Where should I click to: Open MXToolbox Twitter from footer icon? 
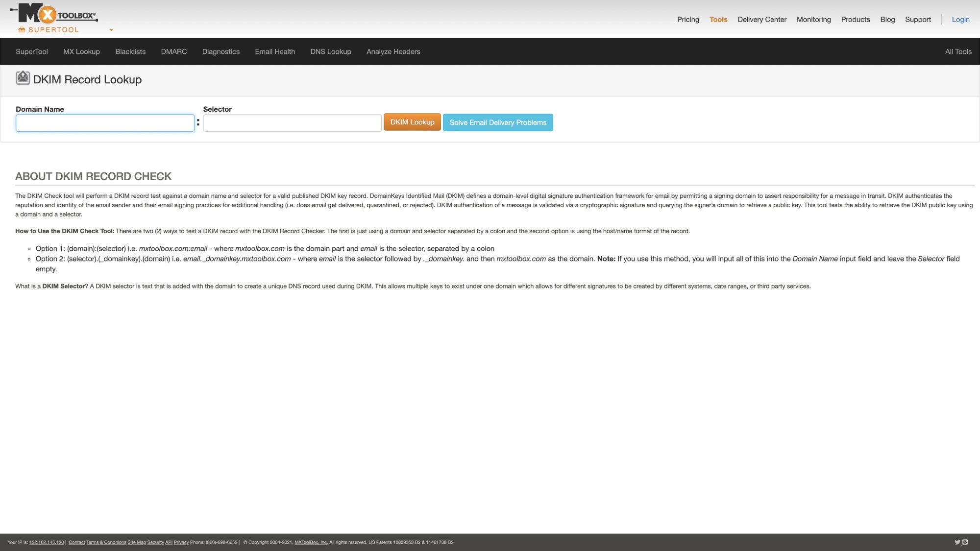[x=956, y=542]
